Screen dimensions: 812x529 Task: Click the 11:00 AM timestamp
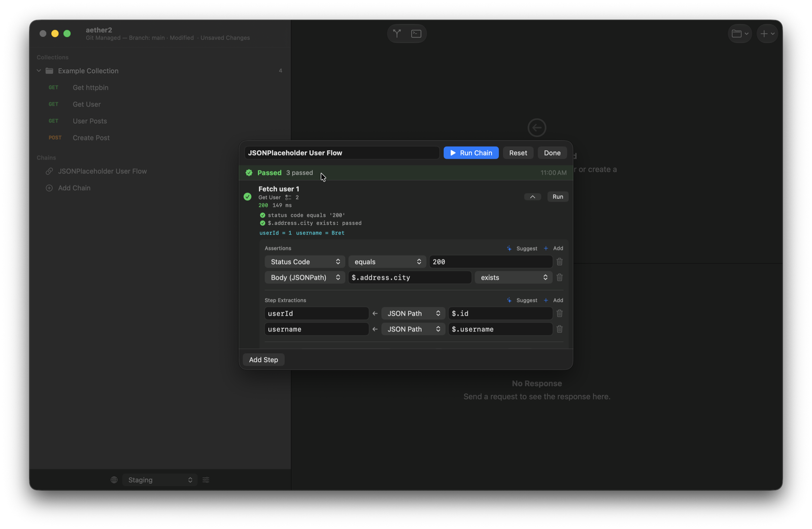(x=553, y=173)
